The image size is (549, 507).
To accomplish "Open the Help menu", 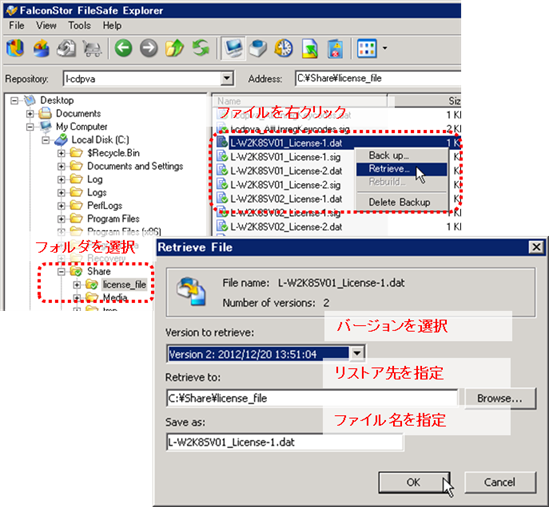I will pyautogui.click(x=112, y=26).
